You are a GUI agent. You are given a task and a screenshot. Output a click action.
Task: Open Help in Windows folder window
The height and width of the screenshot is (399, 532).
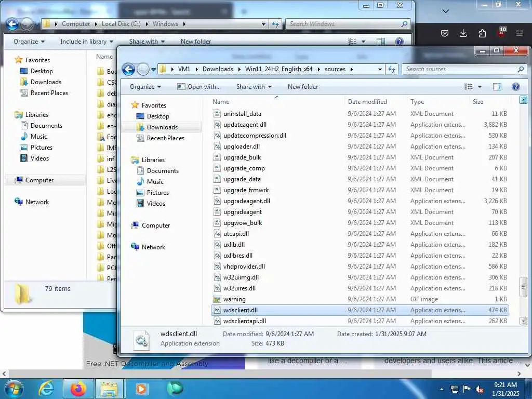click(x=400, y=42)
